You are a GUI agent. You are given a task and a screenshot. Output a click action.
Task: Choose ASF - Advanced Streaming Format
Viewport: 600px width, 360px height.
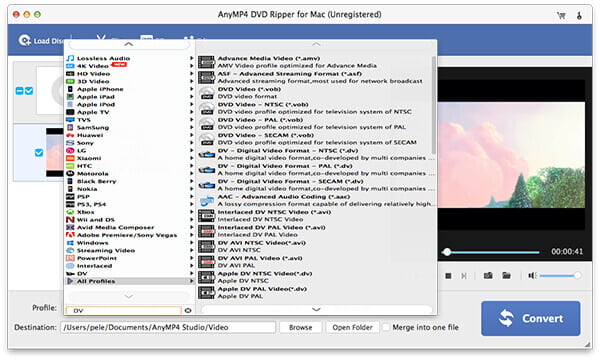(x=316, y=77)
